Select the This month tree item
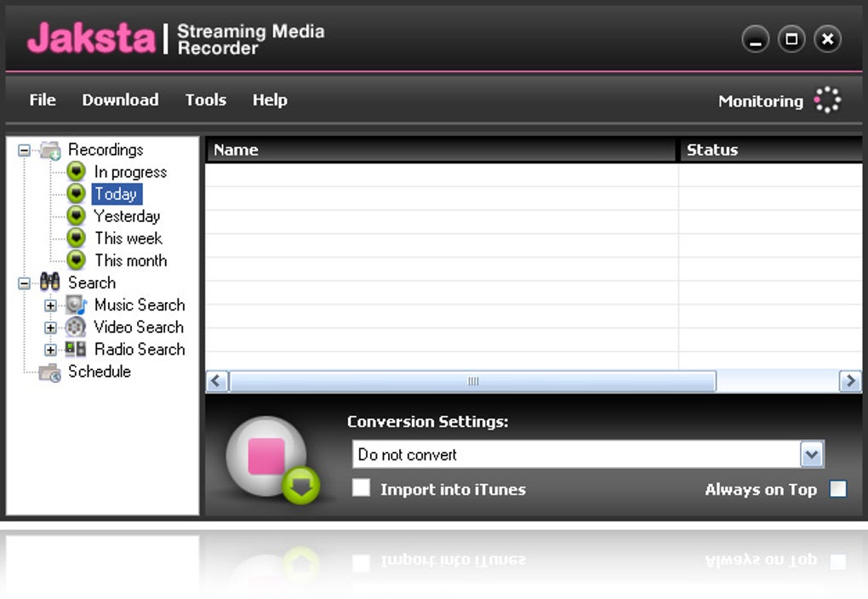The image size is (868, 599). (131, 260)
